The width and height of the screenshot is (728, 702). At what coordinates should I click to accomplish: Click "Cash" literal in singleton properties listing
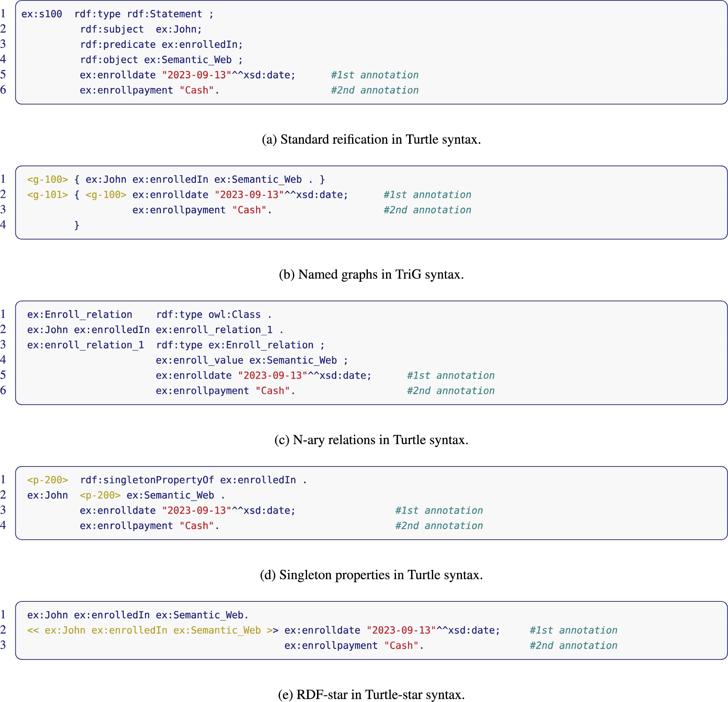pyautogui.click(x=197, y=526)
